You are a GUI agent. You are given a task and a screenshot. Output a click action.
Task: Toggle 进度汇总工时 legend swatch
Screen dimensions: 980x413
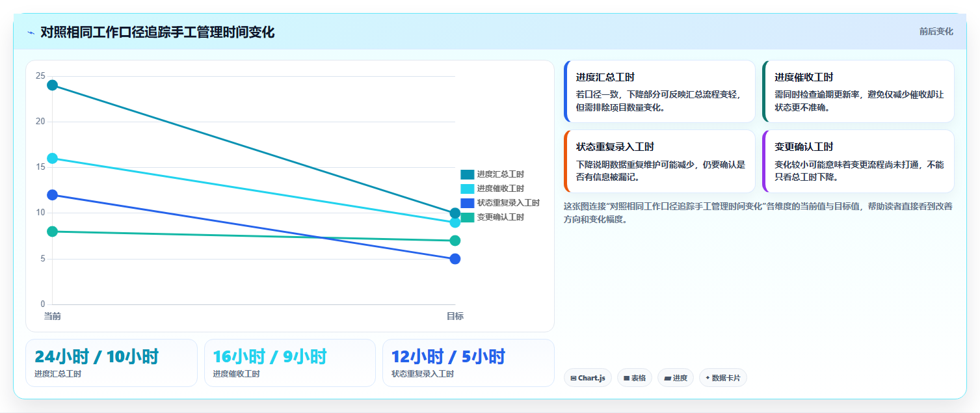467,174
